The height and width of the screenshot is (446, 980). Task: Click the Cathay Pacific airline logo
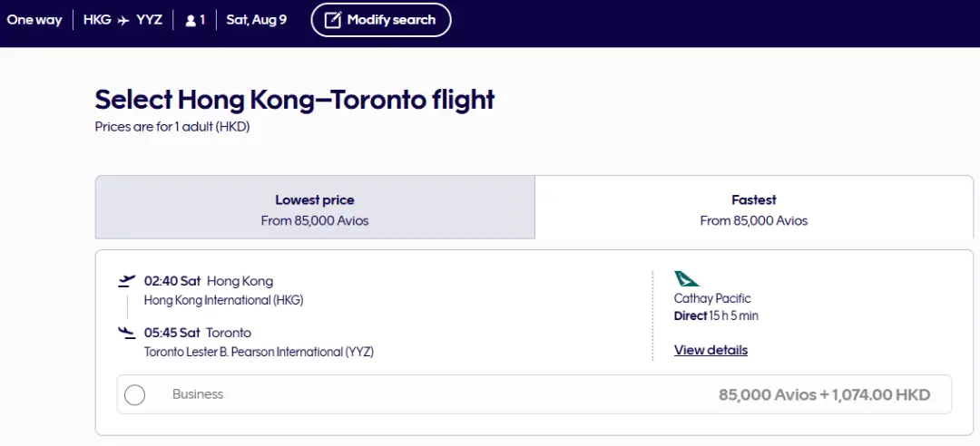pyautogui.click(x=687, y=279)
